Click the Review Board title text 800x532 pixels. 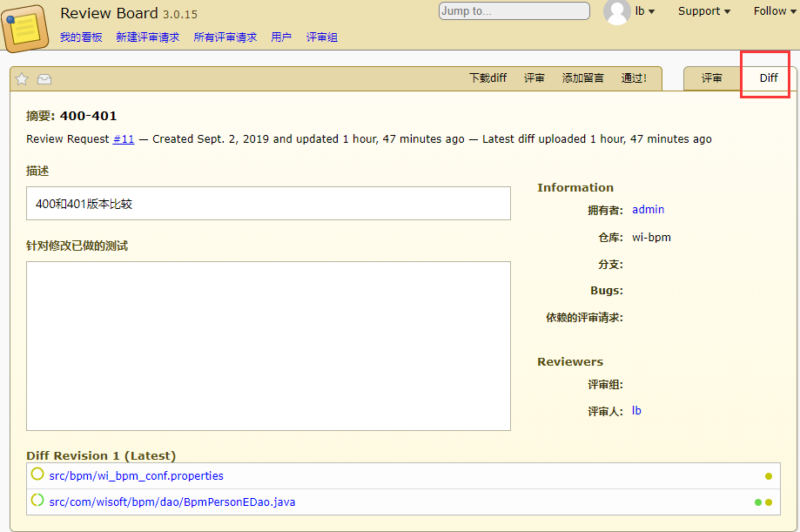point(109,13)
